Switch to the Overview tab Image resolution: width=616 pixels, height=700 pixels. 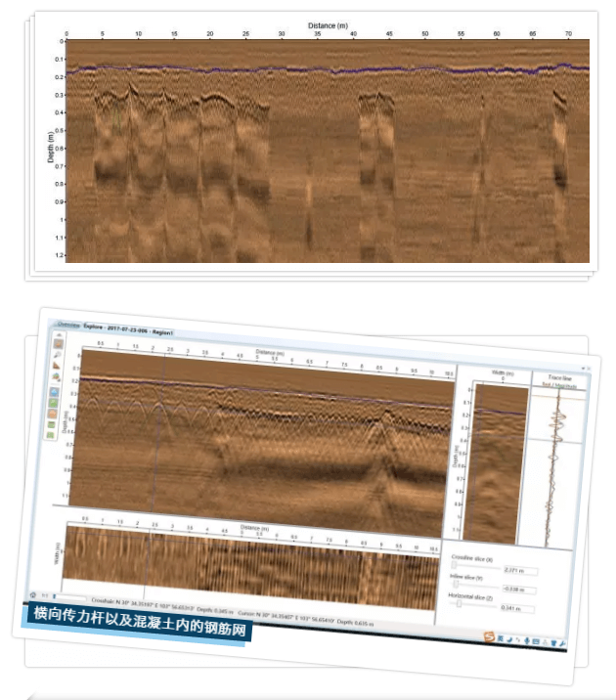pyautogui.click(x=68, y=324)
